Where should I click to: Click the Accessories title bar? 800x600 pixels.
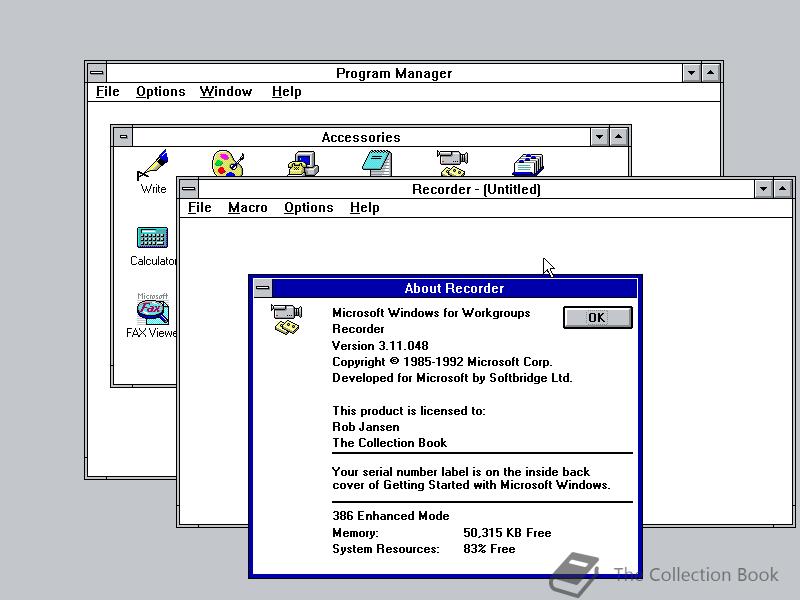361,137
